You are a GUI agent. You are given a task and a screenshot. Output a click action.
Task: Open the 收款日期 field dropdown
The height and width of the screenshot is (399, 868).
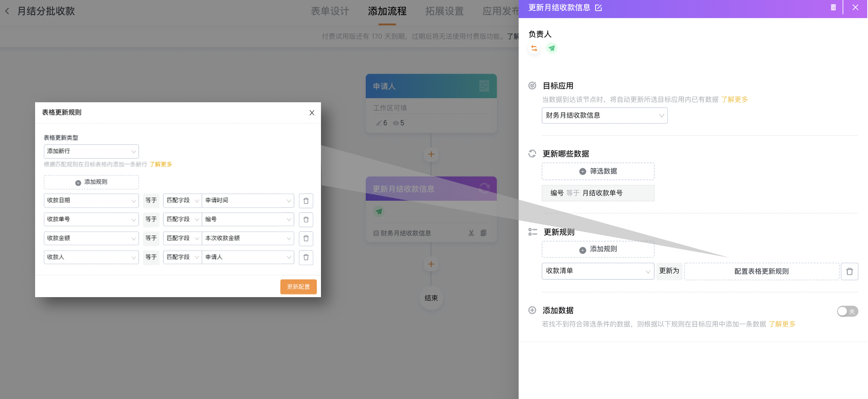coord(91,201)
